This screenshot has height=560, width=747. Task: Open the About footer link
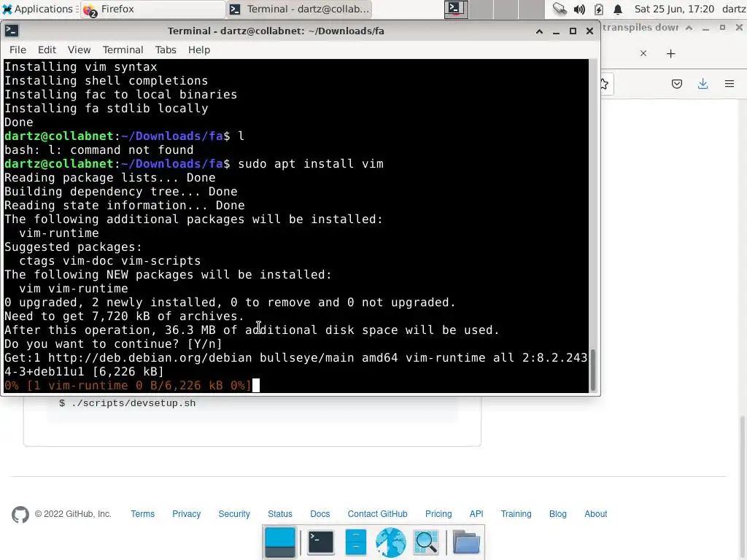[x=595, y=514]
